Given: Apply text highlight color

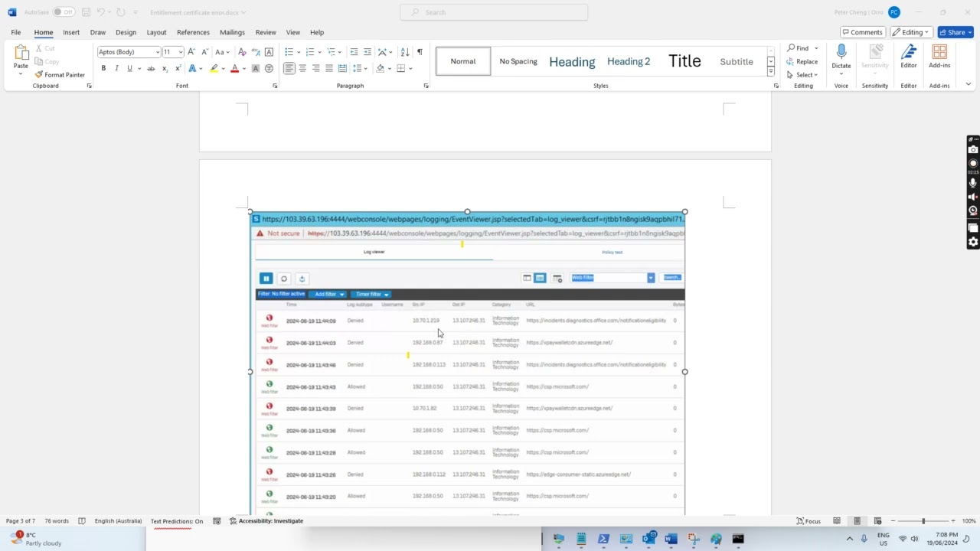Looking at the screenshot, I should [214, 68].
